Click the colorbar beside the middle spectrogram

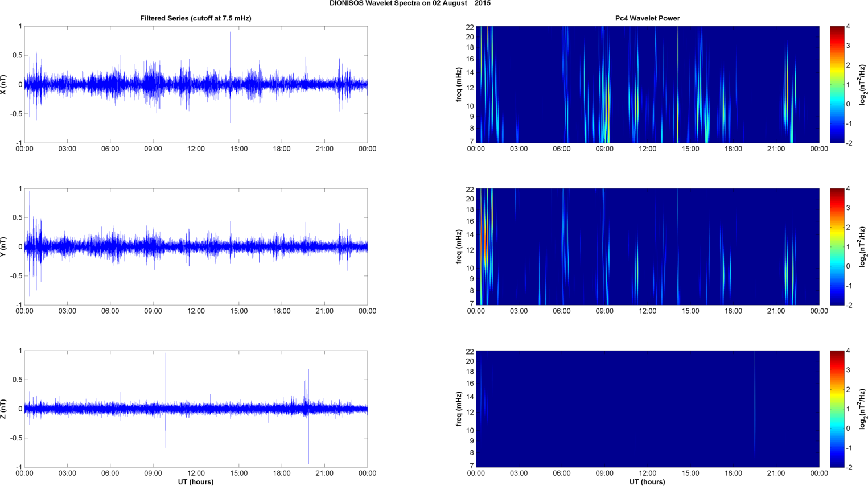point(837,247)
